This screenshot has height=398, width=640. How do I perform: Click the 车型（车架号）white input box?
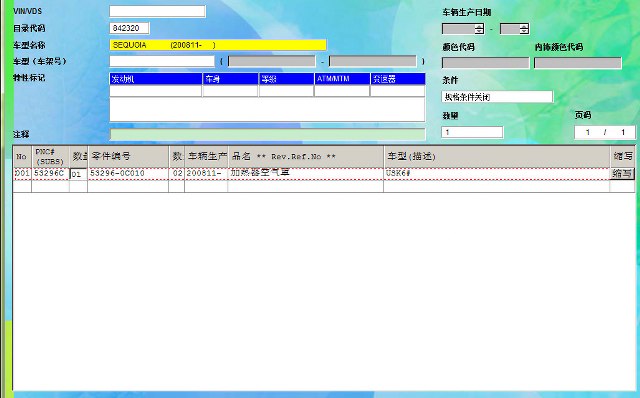tap(162, 61)
